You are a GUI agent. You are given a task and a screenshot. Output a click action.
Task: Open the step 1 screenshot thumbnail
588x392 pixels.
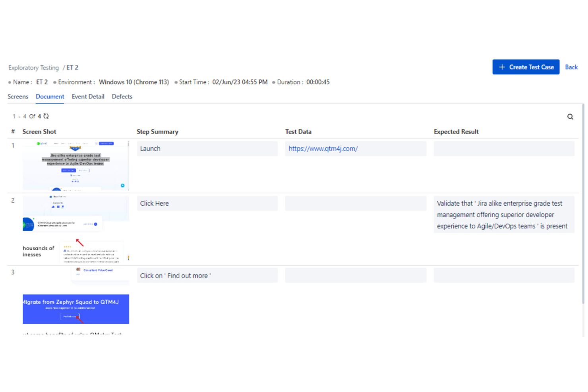point(76,166)
